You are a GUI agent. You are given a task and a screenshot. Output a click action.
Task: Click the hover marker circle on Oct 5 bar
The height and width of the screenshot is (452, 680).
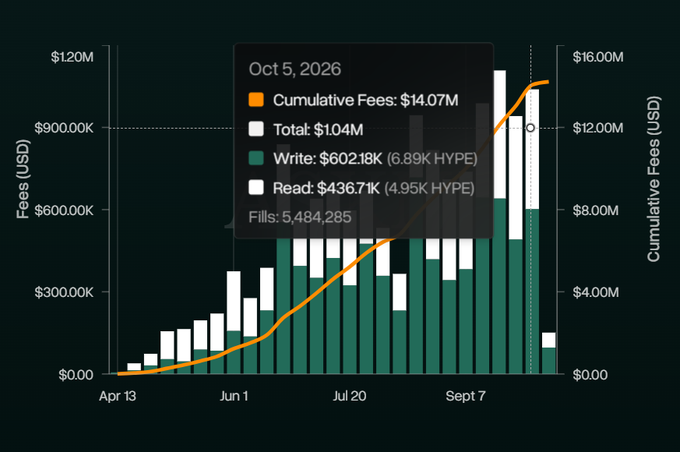pyautogui.click(x=530, y=128)
